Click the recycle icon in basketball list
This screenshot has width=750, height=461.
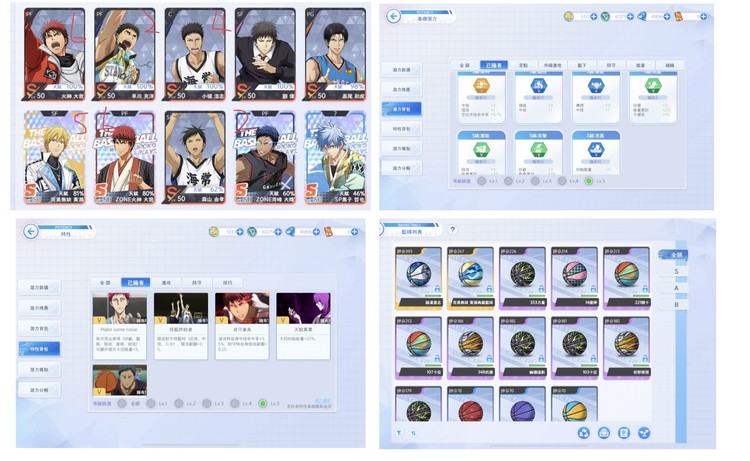[x=584, y=433]
